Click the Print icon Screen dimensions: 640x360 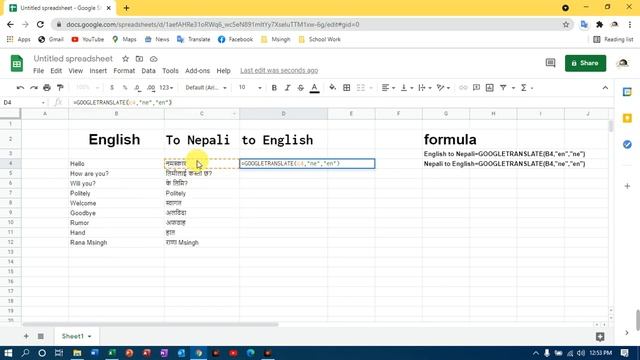tap(47, 88)
